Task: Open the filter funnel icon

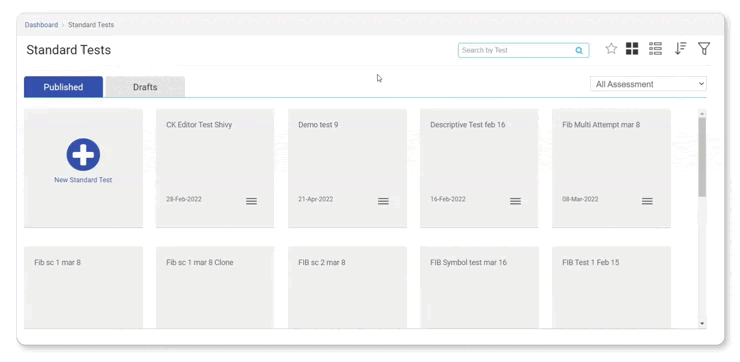Action: click(x=704, y=49)
